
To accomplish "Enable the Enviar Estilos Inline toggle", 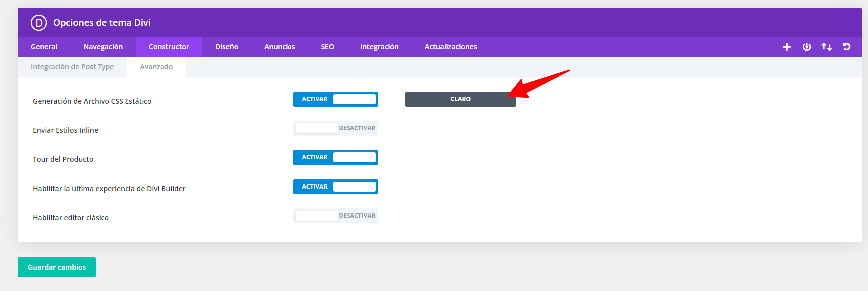I will [336, 128].
